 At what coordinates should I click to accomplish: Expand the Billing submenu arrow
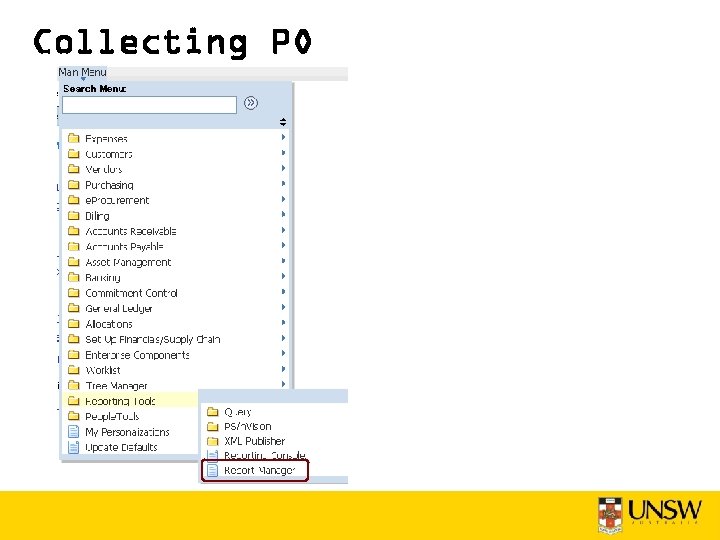pyautogui.click(x=283, y=214)
